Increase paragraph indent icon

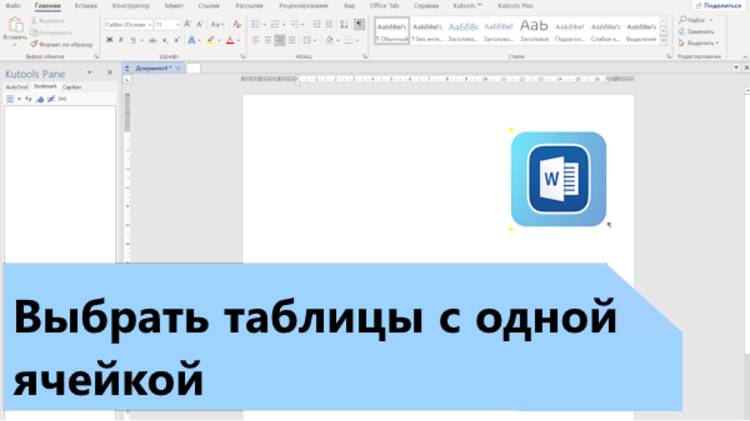point(329,24)
